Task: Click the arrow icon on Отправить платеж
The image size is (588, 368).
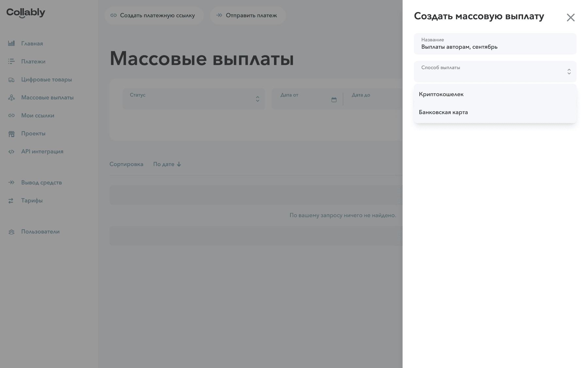Action: pyautogui.click(x=219, y=15)
